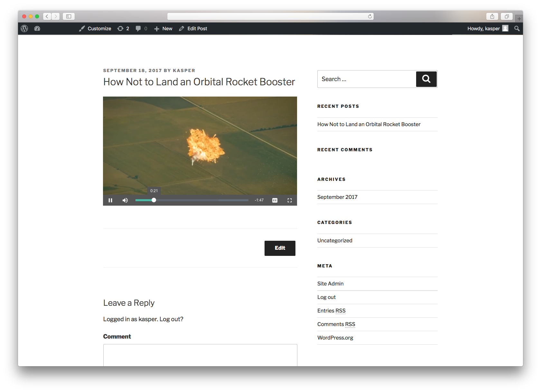Click the New plus icon in admin bar
The width and height of the screenshot is (541, 392).
pos(156,28)
